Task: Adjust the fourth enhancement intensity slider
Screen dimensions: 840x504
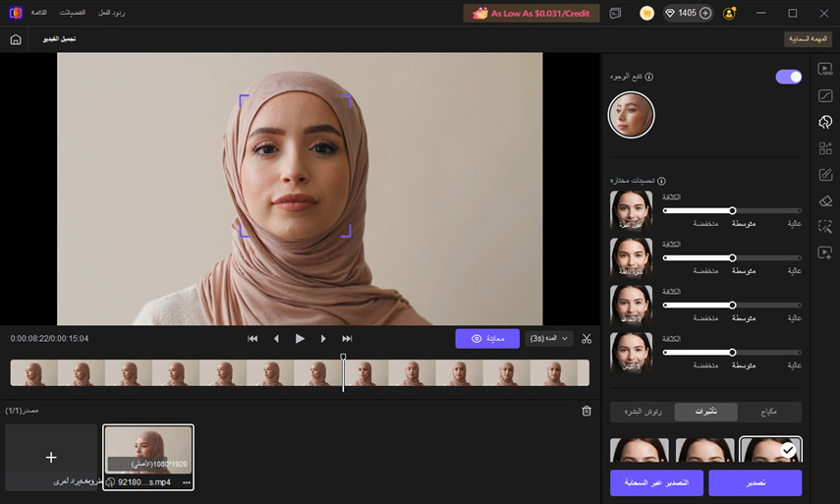Action: (x=732, y=352)
